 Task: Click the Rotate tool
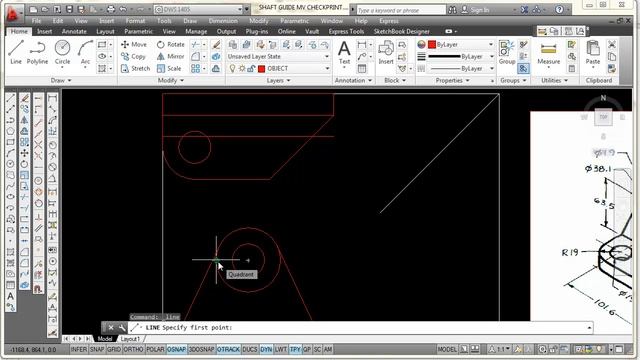coord(171,44)
